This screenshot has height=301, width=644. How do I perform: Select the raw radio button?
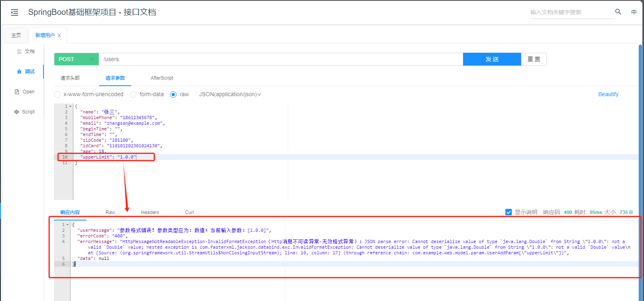tap(173, 95)
